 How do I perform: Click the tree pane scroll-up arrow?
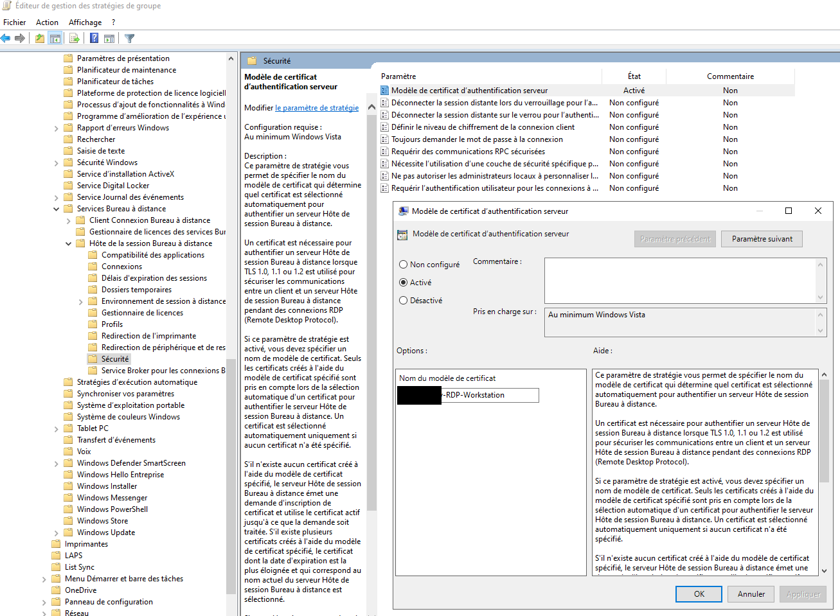[231, 58]
